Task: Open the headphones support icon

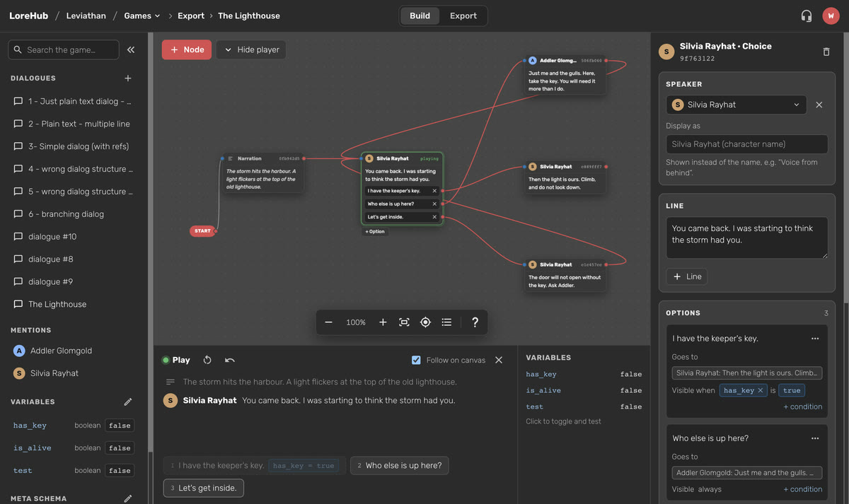Action: tap(807, 16)
